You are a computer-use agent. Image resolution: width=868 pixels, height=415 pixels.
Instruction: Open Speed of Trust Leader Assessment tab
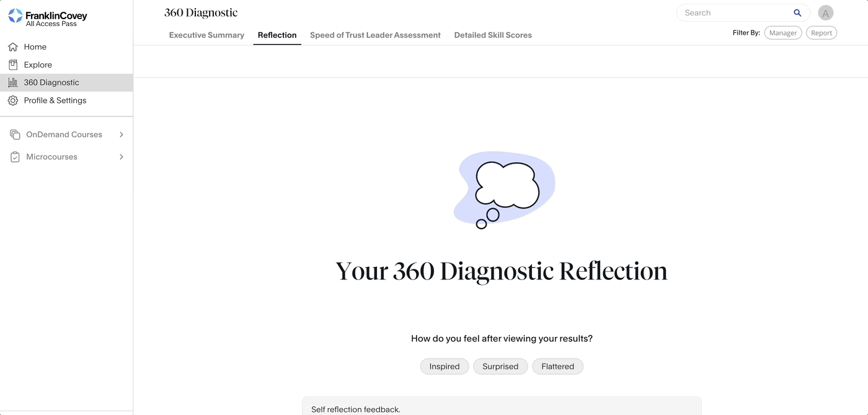click(375, 35)
